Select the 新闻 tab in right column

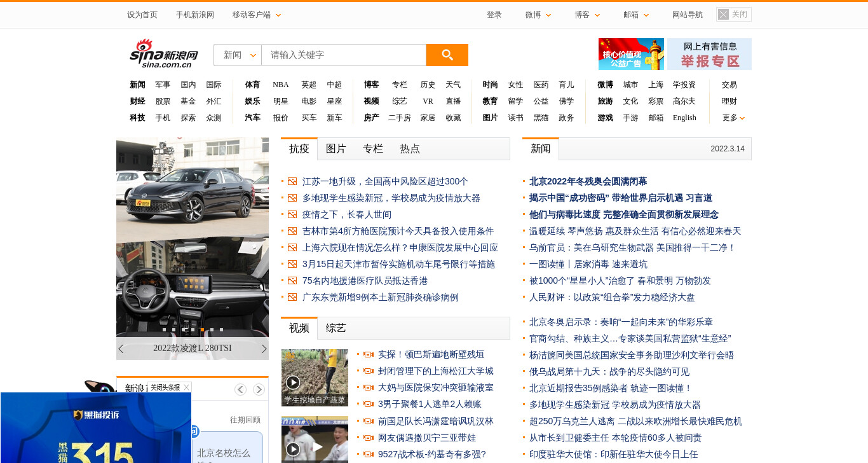pyautogui.click(x=541, y=149)
